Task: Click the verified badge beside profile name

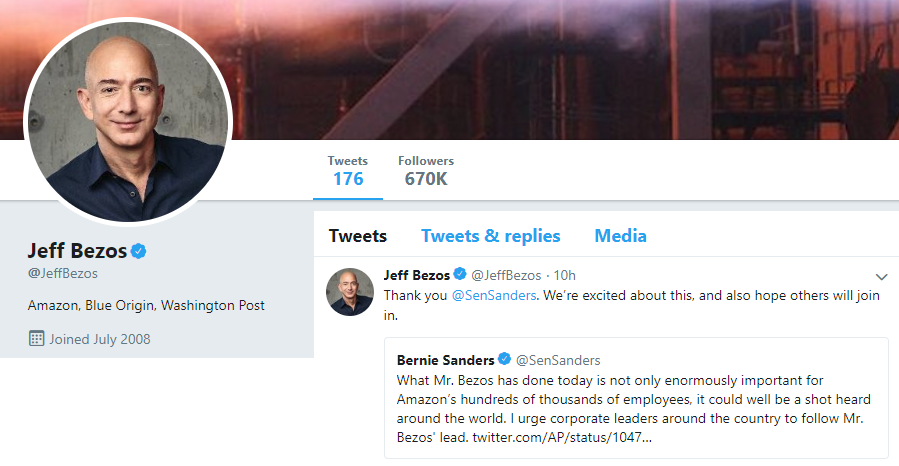Action: coord(139,251)
